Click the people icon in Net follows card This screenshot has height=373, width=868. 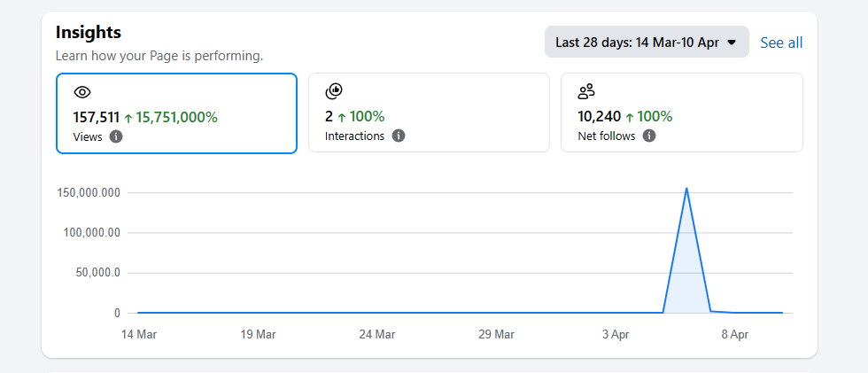pos(586,90)
